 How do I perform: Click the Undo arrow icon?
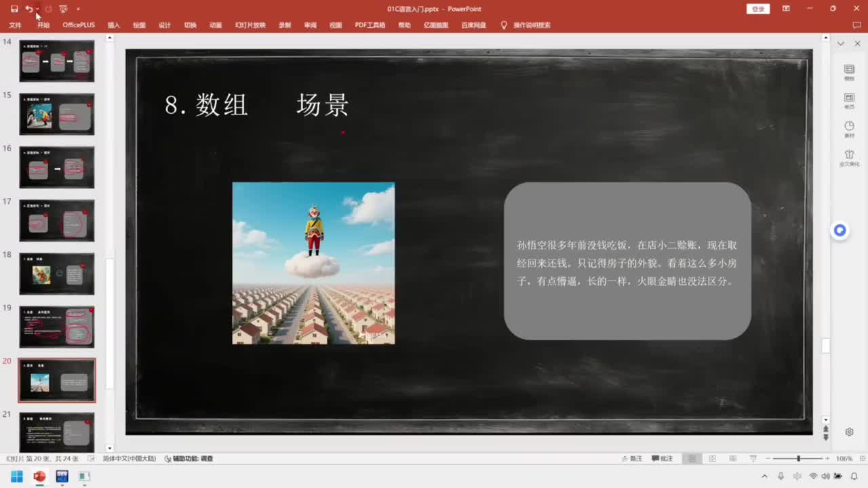click(x=28, y=9)
